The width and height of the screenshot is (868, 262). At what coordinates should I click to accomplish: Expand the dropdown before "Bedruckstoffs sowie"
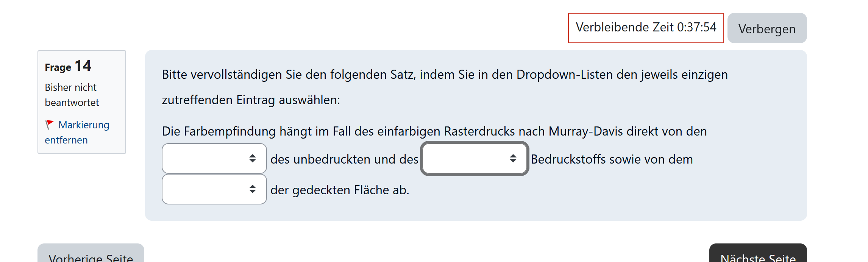pyautogui.click(x=474, y=158)
